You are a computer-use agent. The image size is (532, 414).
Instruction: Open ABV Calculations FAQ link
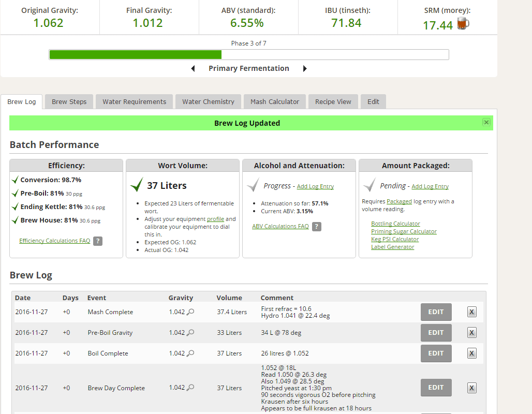pyautogui.click(x=280, y=226)
